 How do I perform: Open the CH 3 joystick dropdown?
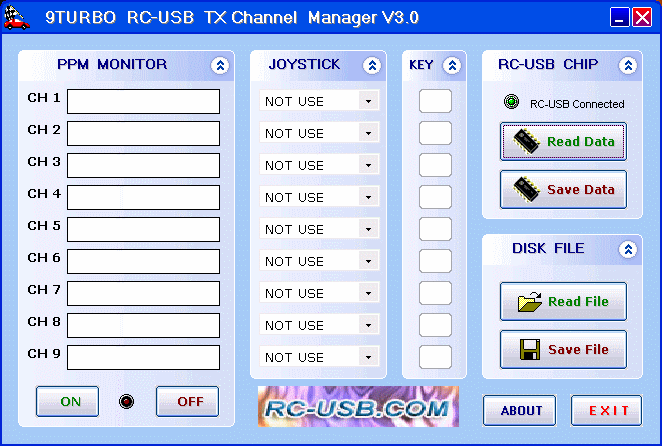point(369,165)
